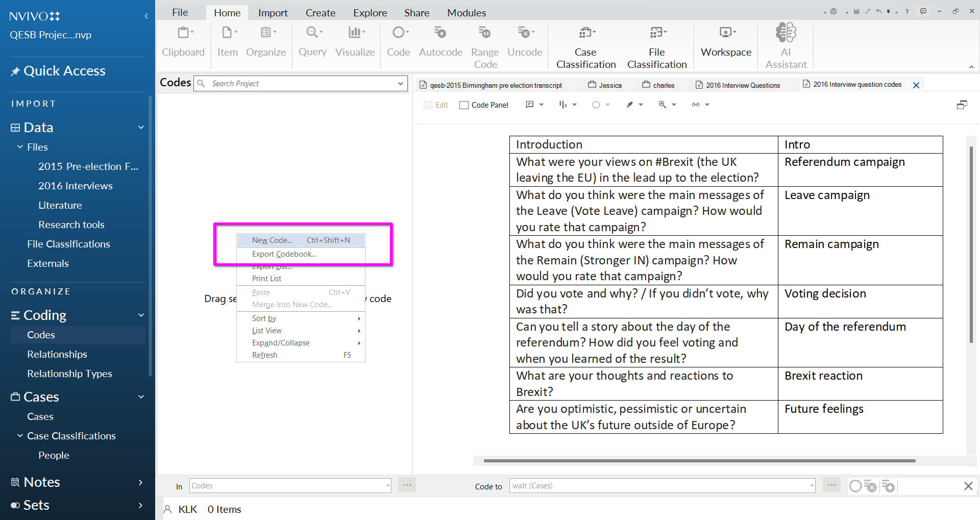Click the document horizontal scrollbar
Screen dimensions: 980x520
coord(699,461)
